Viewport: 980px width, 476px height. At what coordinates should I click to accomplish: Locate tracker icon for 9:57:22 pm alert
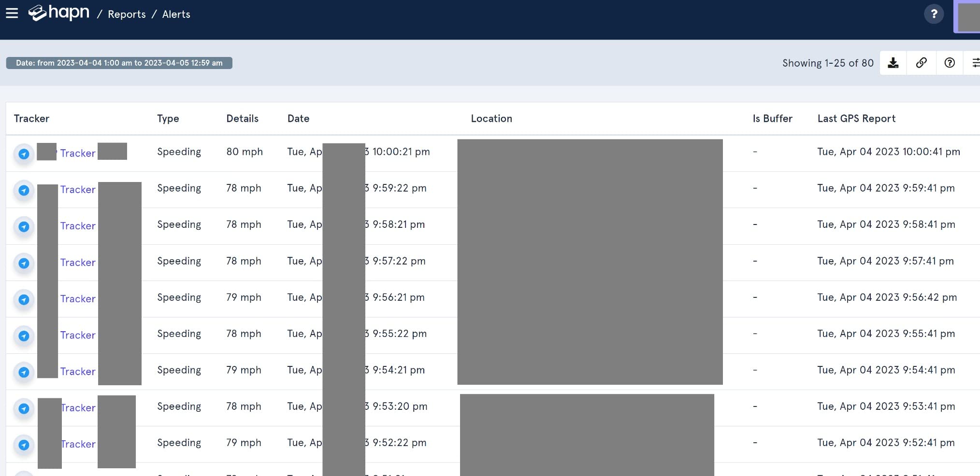(x=24, y=263)
